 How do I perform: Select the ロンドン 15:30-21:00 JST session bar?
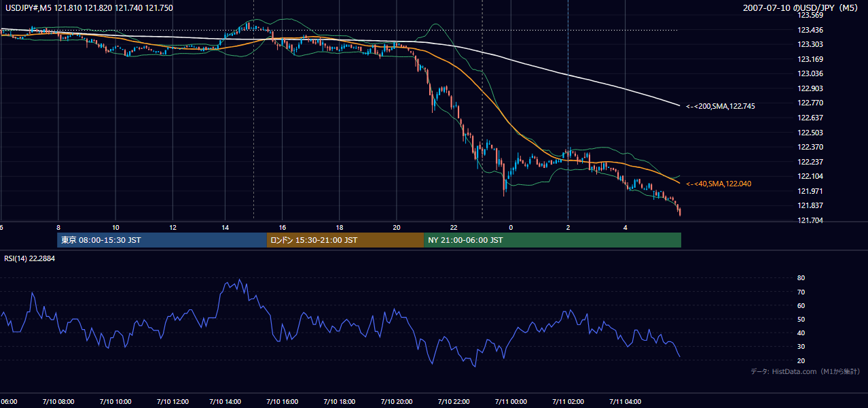point(345,240)
